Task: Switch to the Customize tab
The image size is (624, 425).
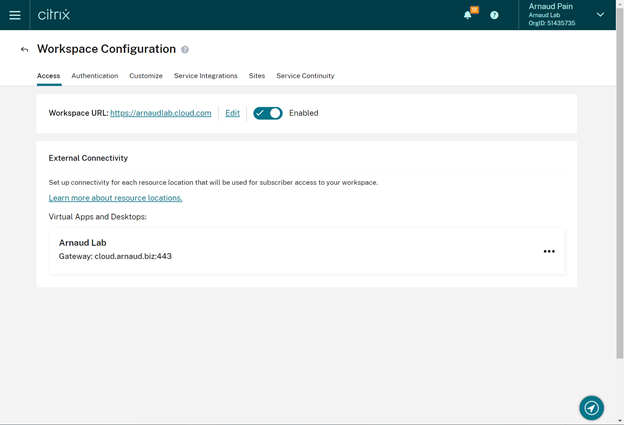Action: click(146, 76)
